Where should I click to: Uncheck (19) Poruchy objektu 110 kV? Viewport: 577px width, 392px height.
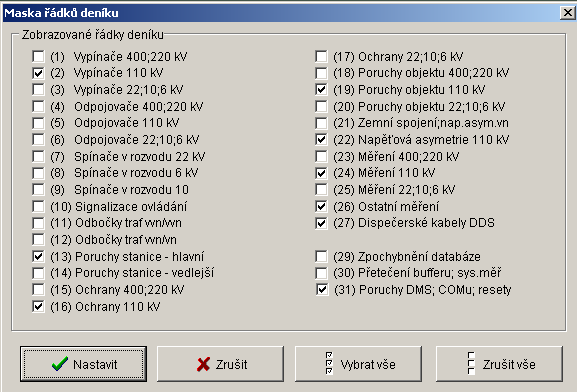click(x=321, y=89)
